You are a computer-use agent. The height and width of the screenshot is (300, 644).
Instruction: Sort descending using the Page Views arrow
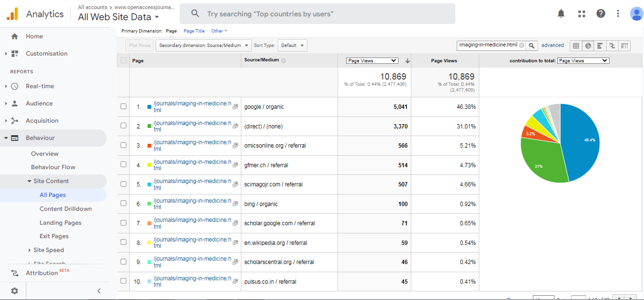pos(407,61)
